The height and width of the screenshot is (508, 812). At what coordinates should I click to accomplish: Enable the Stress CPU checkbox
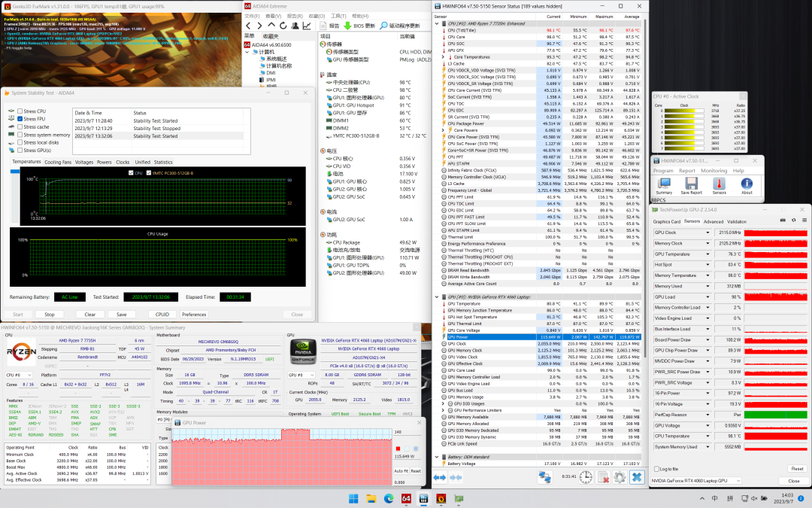pyautogui.click(x=20, y=111)
